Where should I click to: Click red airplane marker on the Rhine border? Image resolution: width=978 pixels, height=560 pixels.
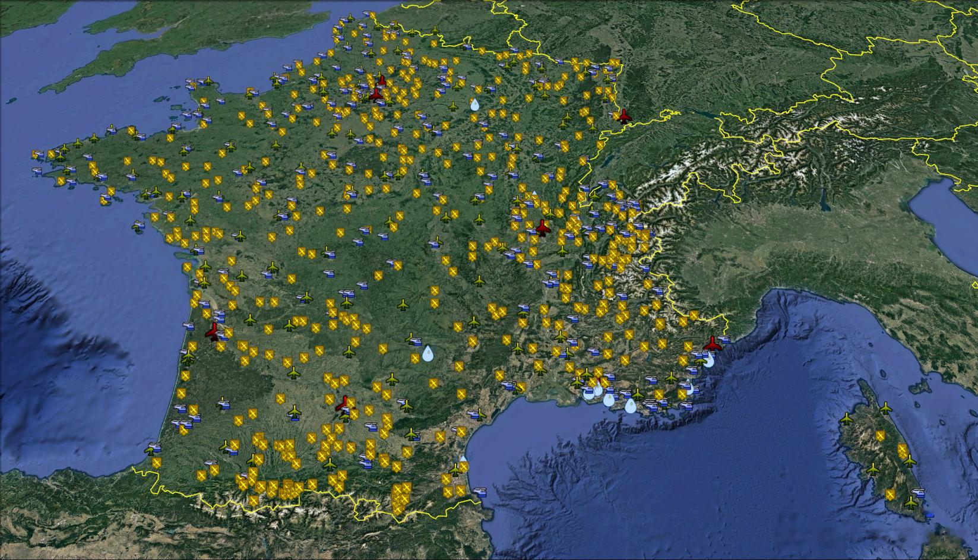623,115
